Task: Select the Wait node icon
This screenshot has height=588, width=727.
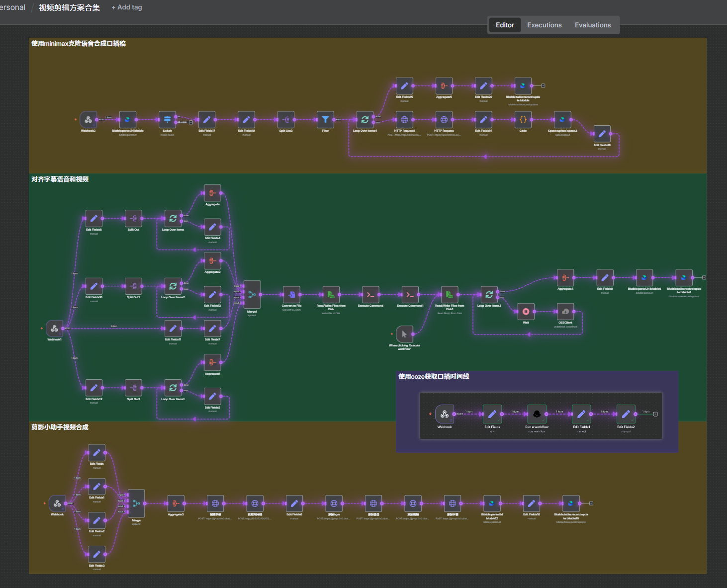Action: coord(526,312)
